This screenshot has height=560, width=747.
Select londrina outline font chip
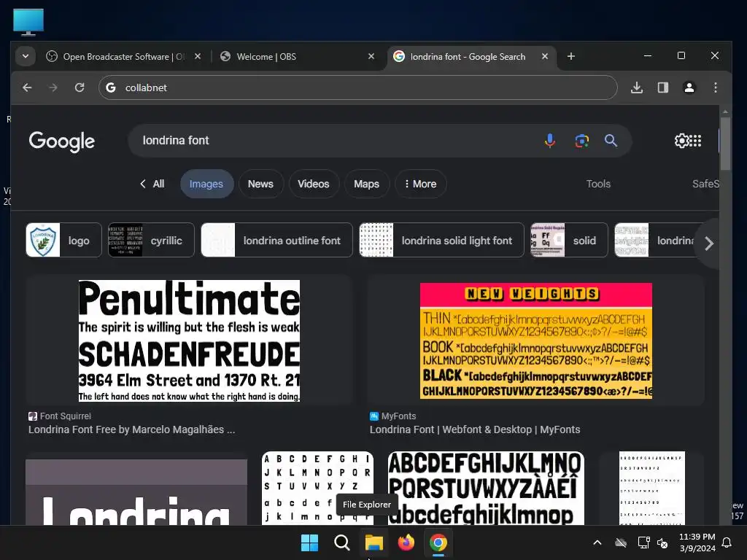click(276, 240)
